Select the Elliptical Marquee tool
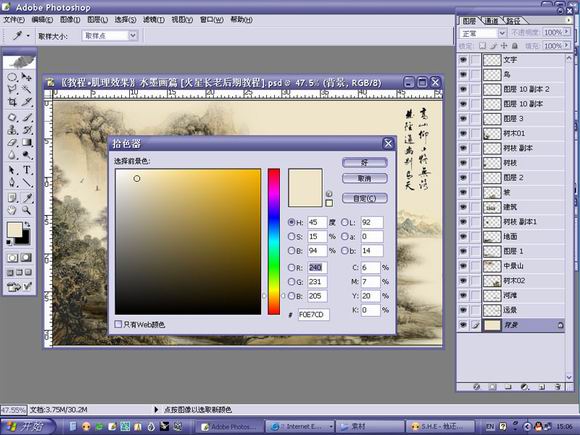This screenshot has height=435, width=580. 12,77
